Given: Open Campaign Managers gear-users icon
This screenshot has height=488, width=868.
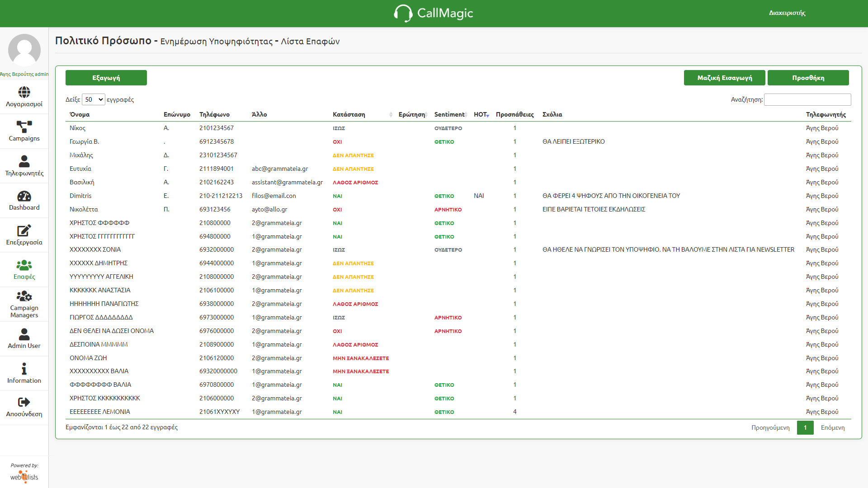Looking at the screenshot, I should pos(24,296).
